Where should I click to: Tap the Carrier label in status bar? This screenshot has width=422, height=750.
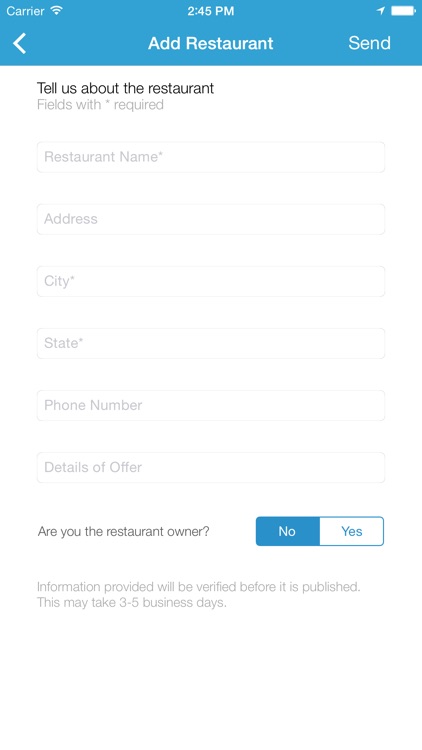(x=26, y=11)
